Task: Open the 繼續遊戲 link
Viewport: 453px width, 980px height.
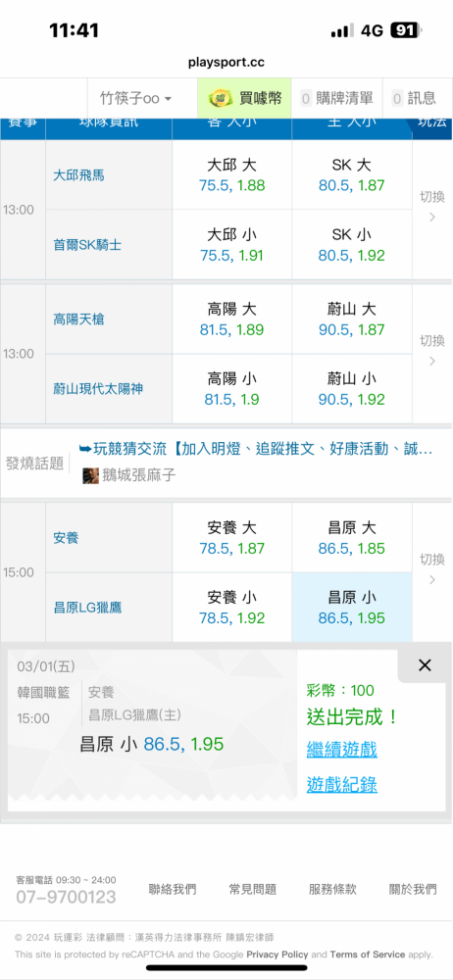Action: [341, 749]
